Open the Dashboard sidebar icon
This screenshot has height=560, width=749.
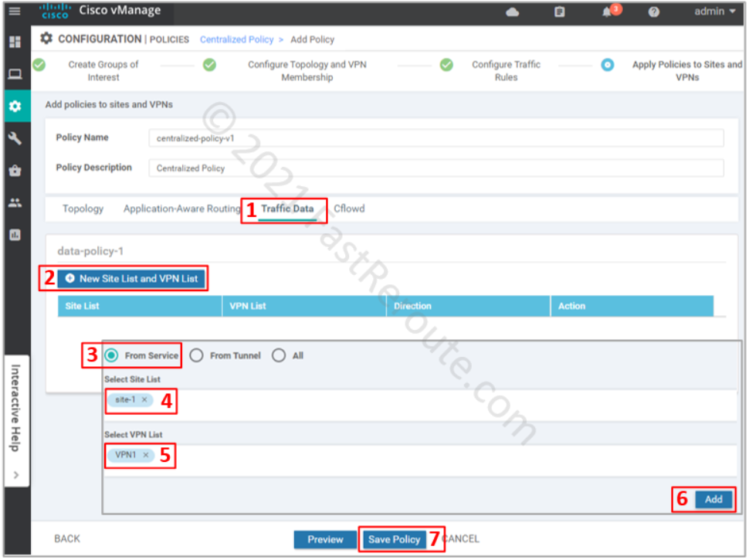click(x=15, y=42)
